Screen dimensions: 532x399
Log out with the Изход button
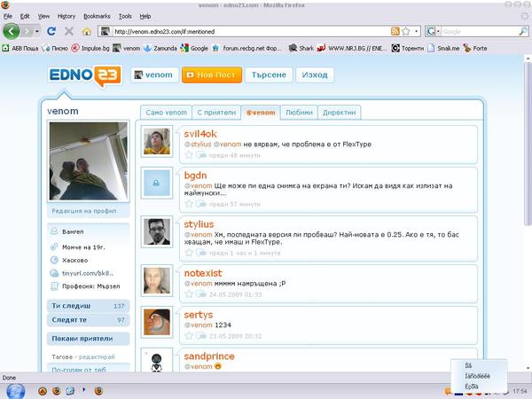pos(315,74)
